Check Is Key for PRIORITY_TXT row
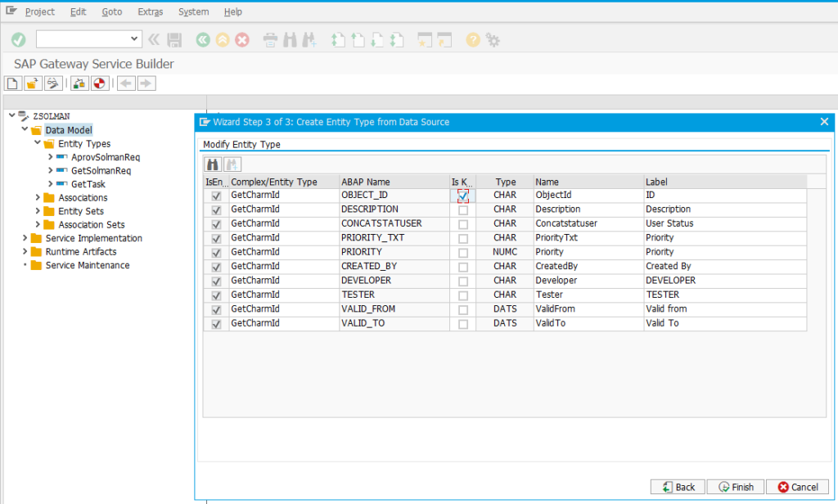Screen dimensions: 838x504 click(463, 239)
